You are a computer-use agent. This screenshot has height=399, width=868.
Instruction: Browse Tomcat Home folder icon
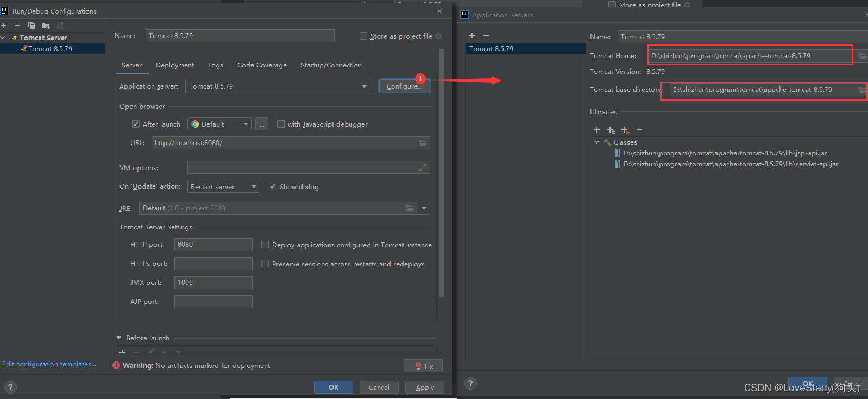(863, 56)
